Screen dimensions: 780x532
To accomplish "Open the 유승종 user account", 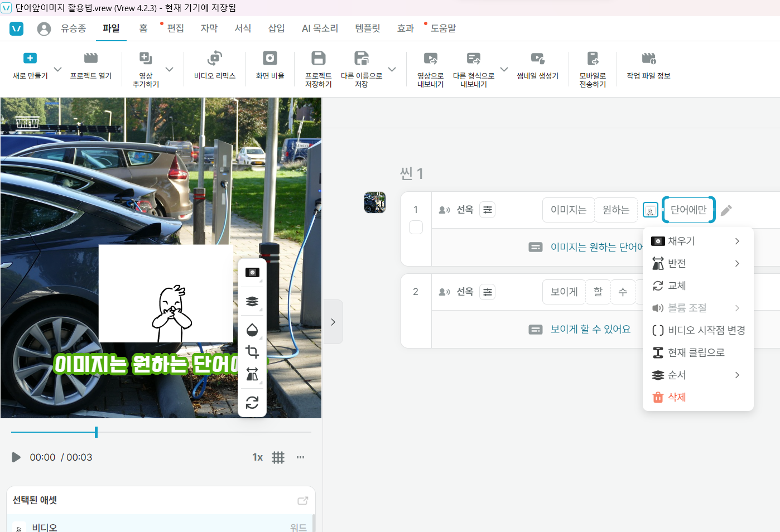I will pyautogui.click(x=61, y=28).
